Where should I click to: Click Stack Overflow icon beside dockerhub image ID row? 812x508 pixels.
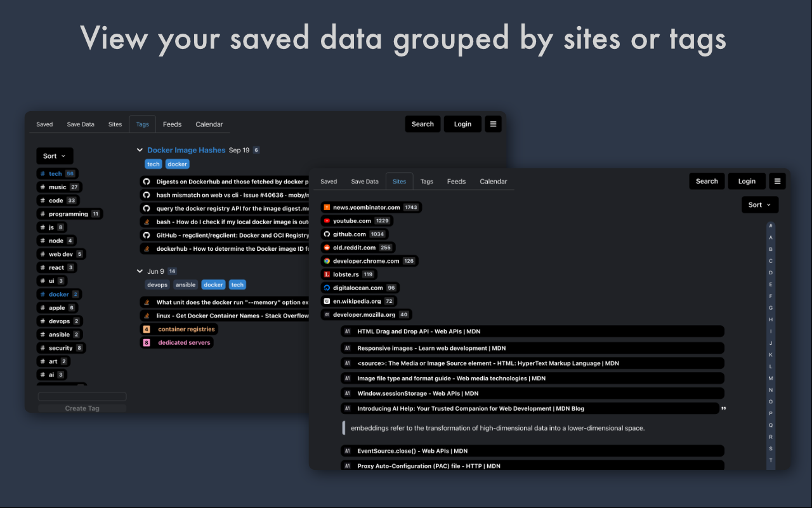pyautogui.click(x=146, y=248)
